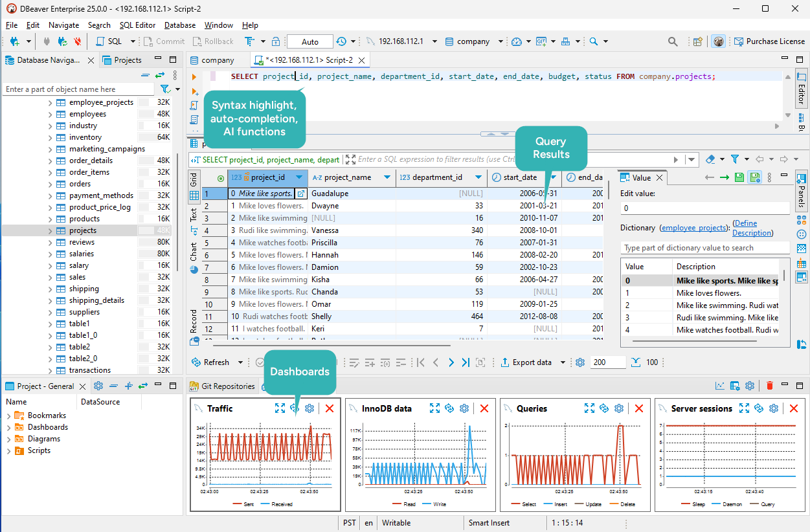810x532 pixels.
Task: Expand the Dashboards folder in Project
Action: pyautogui.click(x=8, y=427)
